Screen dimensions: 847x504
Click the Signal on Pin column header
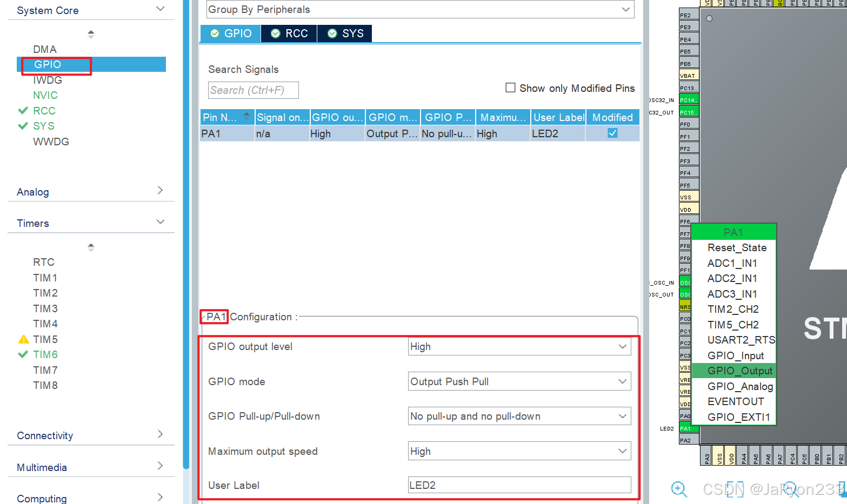point(282,117)
